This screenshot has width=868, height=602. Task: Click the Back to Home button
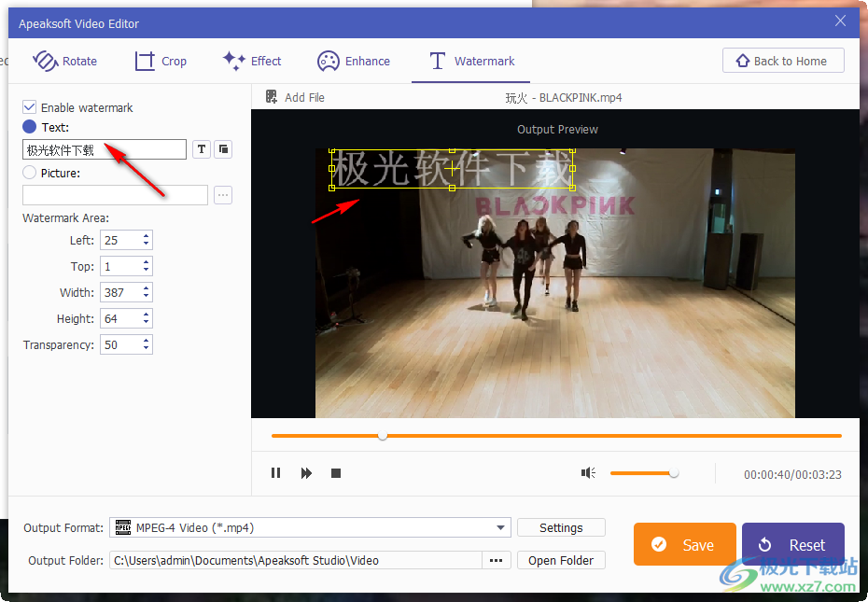783,61
